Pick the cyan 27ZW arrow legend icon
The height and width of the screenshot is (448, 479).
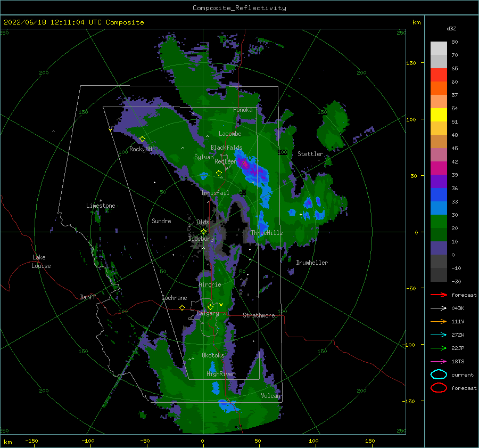(x=439, y=335)
